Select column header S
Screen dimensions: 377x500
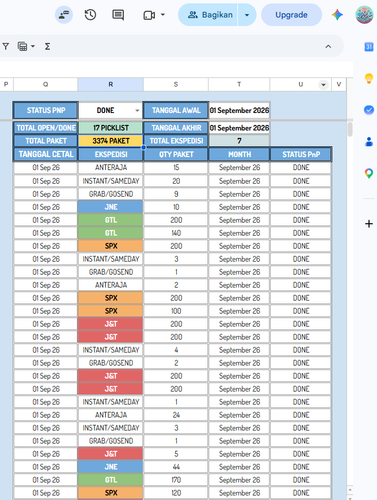176,84
